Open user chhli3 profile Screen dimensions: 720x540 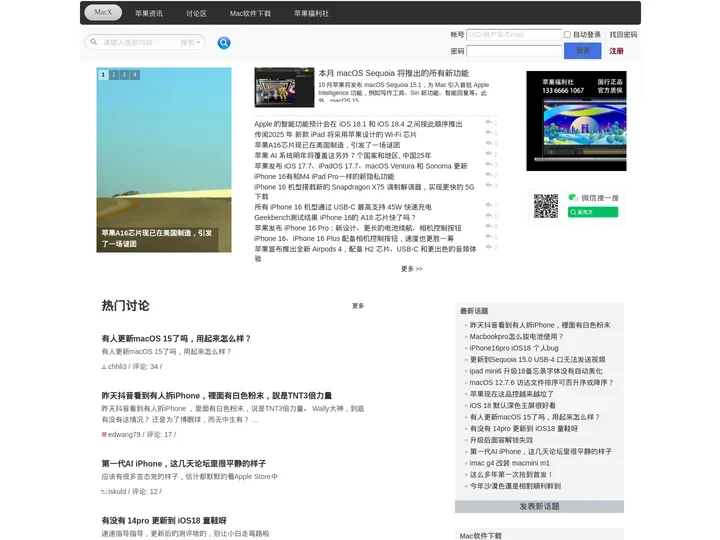tap(117, 366)
